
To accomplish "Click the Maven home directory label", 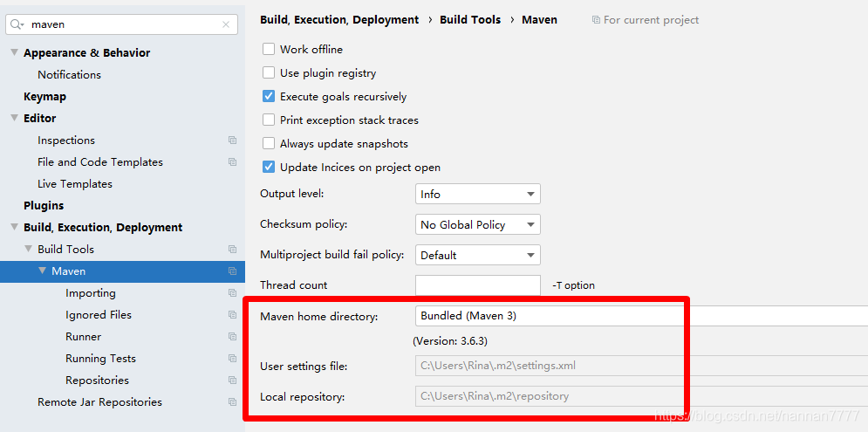I will click(x=319, y=317).
